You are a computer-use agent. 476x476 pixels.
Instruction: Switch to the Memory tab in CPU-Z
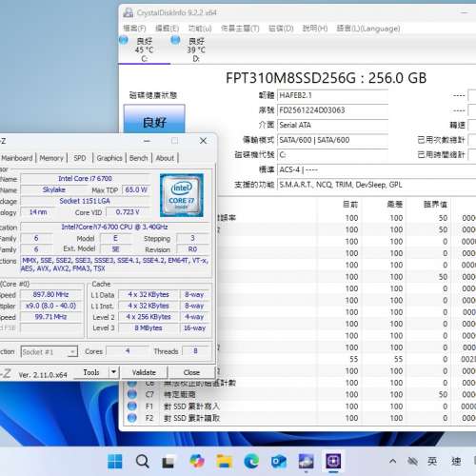pyautogui.click(x=51, y=158)
